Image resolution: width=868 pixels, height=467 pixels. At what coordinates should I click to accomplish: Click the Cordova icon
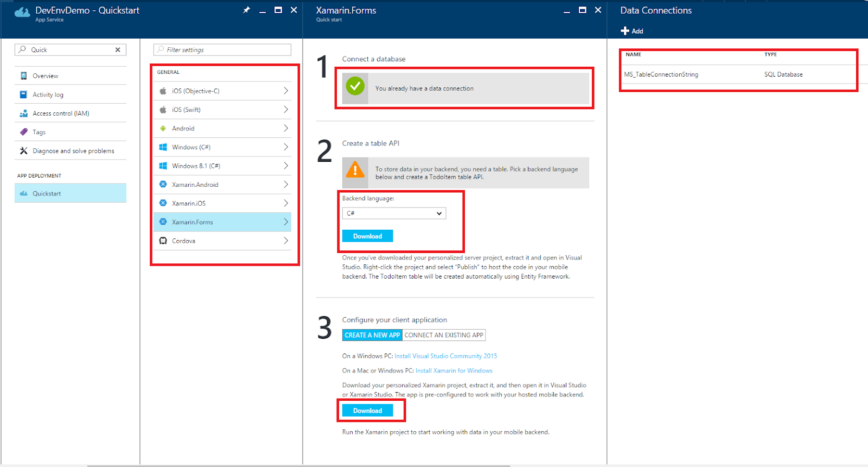coord(163,241)
